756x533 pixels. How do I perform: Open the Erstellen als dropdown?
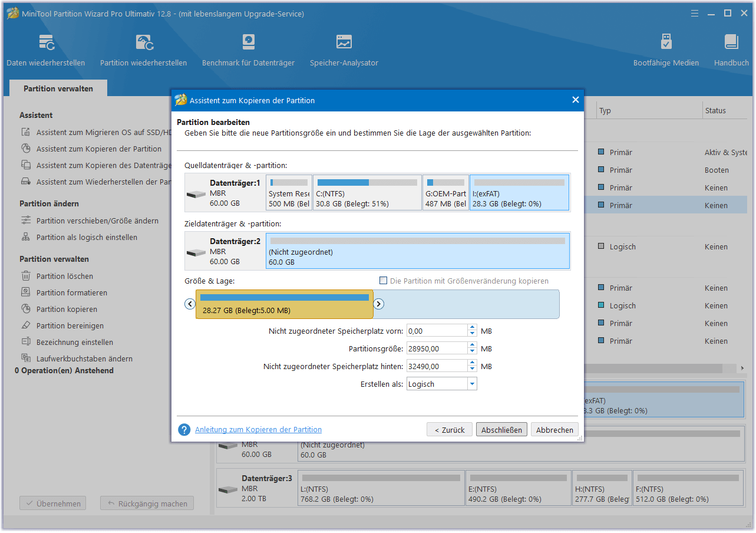(x=472, y=384)
